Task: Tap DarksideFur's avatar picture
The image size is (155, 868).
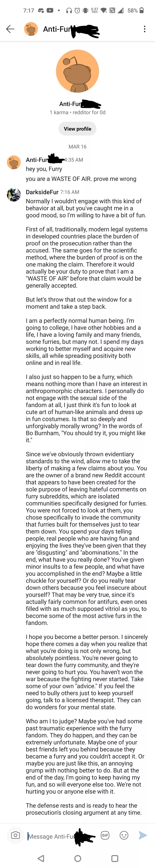Action: (x=14, y=194)
